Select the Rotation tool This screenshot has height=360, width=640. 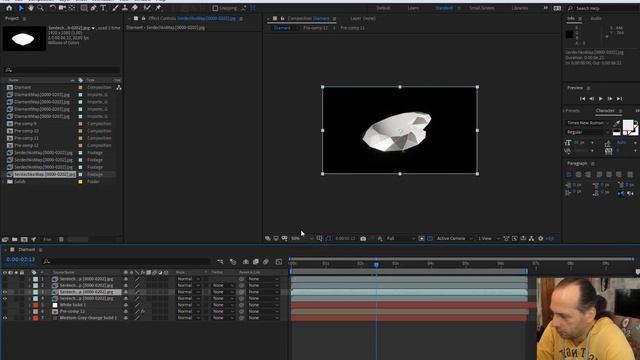[52, 8]
